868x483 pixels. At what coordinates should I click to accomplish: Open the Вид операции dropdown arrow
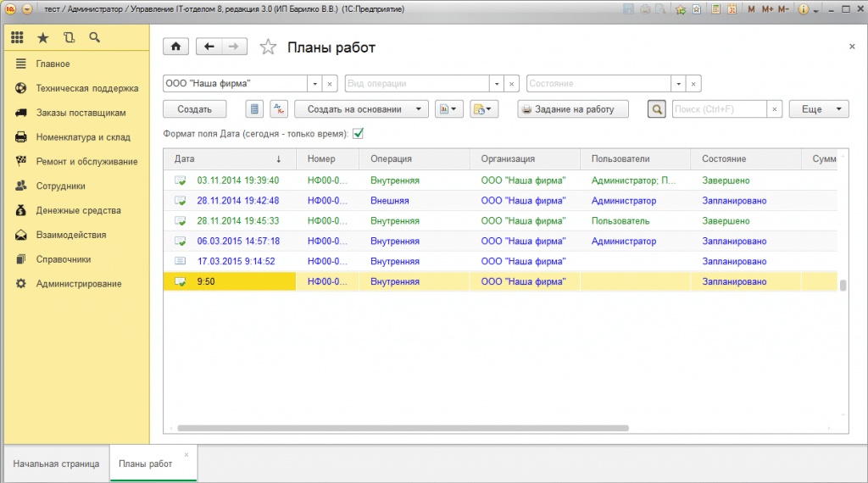[497, 84]
